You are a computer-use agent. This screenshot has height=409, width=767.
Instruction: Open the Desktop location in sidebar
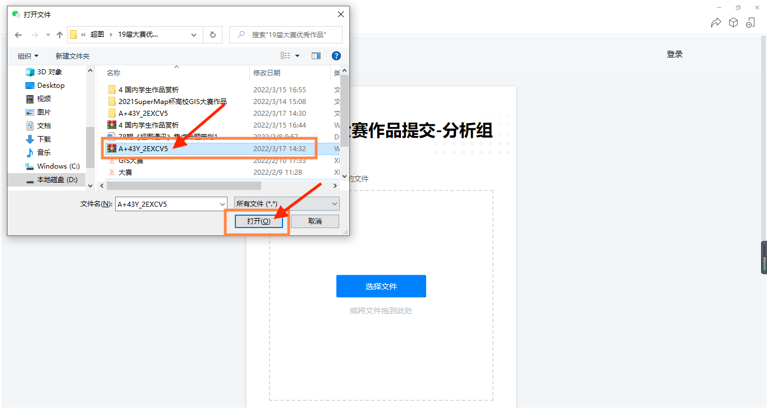coord(50,86)
